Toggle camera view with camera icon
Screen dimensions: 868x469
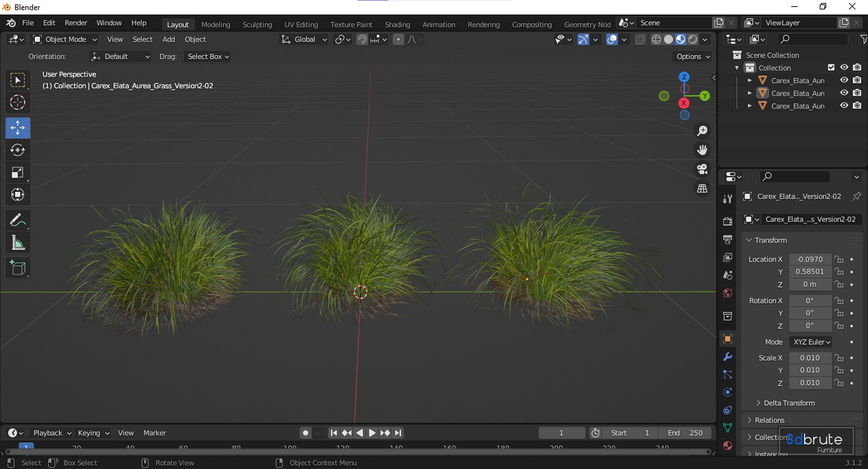[x=702, y=169]
